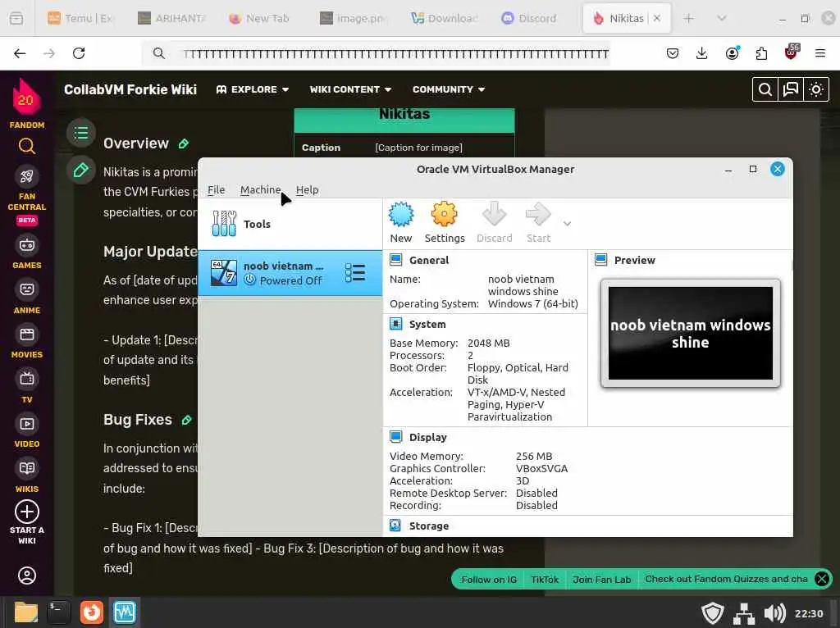Click the network icon in tray
Screen dimensions: 840x628
coord(743,613)
